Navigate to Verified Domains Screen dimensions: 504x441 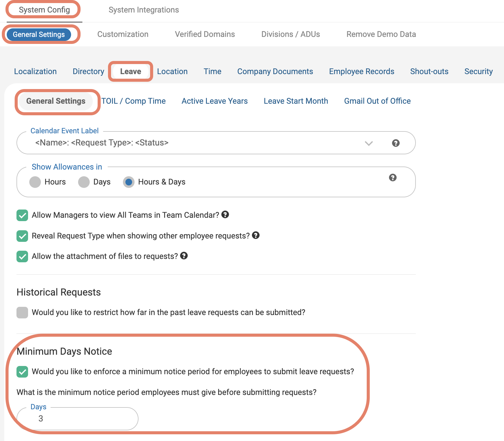pyautogui.click(x=204, y=34)
